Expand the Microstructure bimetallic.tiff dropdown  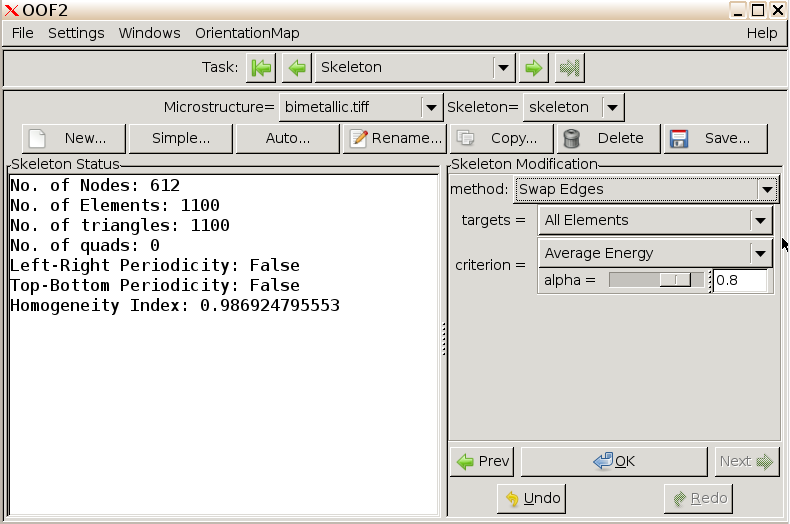[x=360, y=107]
